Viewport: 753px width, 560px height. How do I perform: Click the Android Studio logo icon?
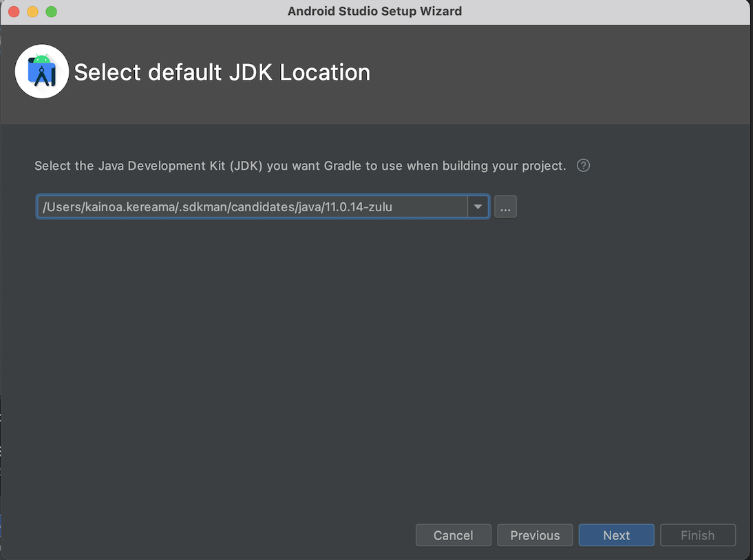pyautogui.click(x=42, y=72)
